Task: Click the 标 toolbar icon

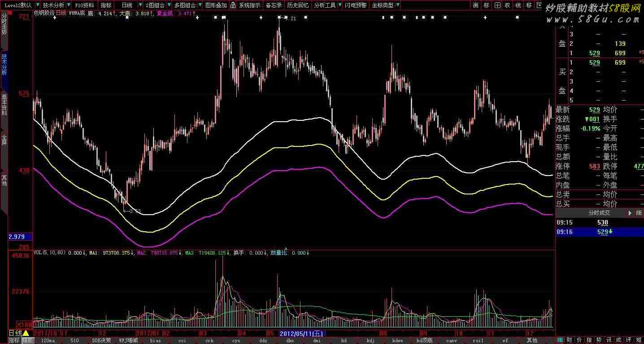Action: coord(487,5)
